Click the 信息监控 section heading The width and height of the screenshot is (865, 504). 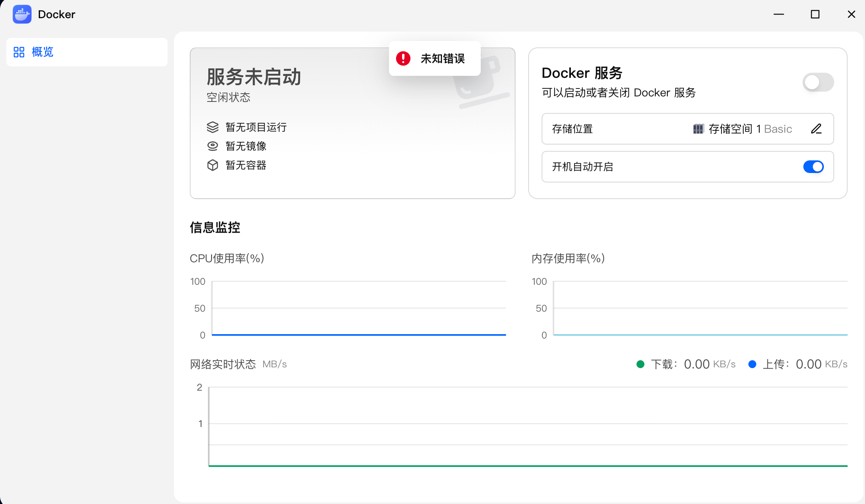pos(215,228)
